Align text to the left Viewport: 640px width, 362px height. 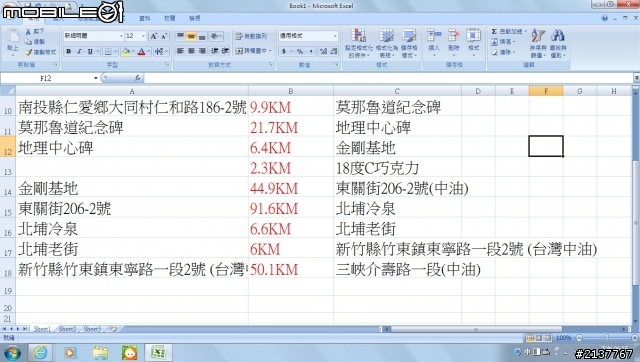tap(180, 51)
